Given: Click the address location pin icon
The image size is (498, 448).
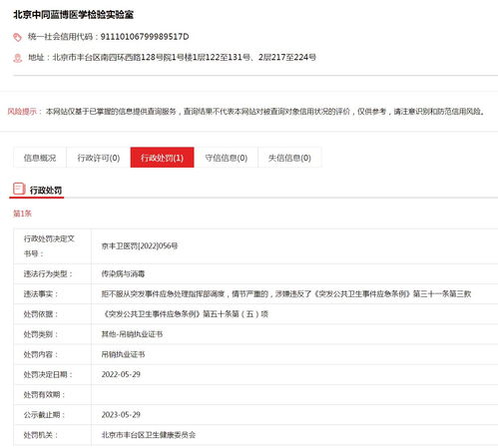Looking at the screenshot, I should 17,58.
